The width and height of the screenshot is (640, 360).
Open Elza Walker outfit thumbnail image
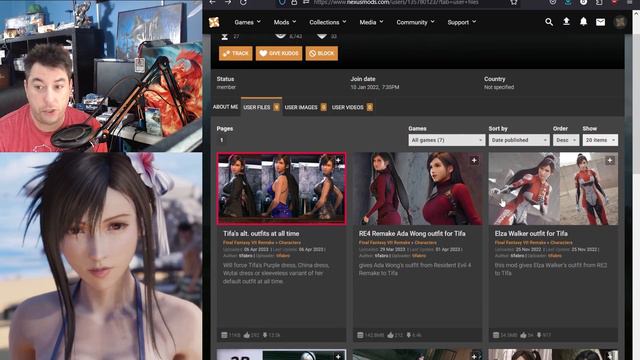click(553, 189)
